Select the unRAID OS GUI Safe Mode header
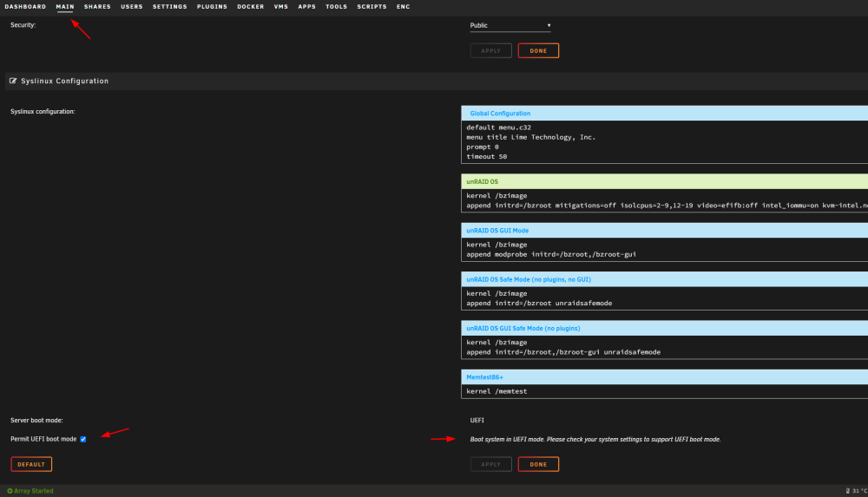Screen dimensions: 868x497 (664, 328)
